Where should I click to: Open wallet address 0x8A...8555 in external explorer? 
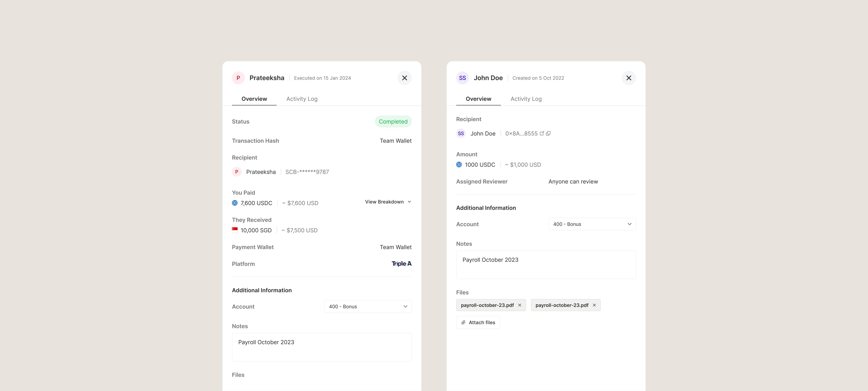542,133
